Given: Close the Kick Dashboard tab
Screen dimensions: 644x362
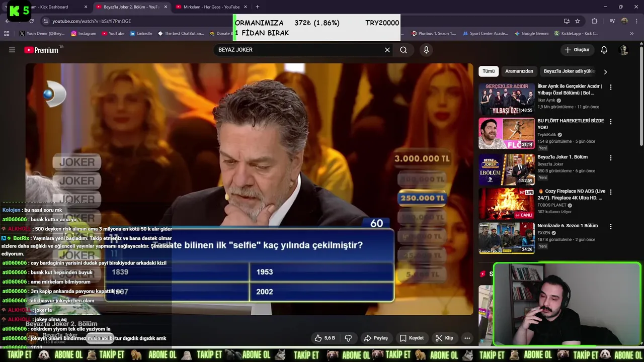Looking at the screenshot, I should click(86, 7).
